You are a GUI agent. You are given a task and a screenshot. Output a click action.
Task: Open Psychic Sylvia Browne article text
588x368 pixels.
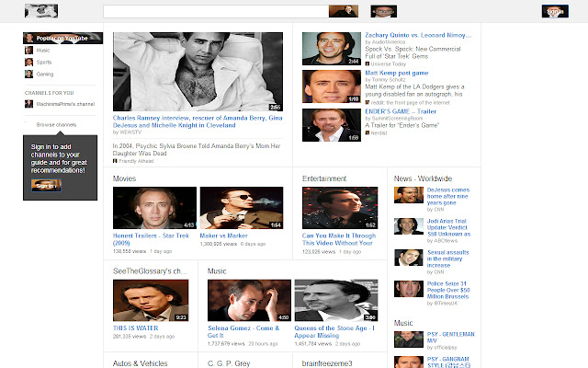click(x=197, y=149)
